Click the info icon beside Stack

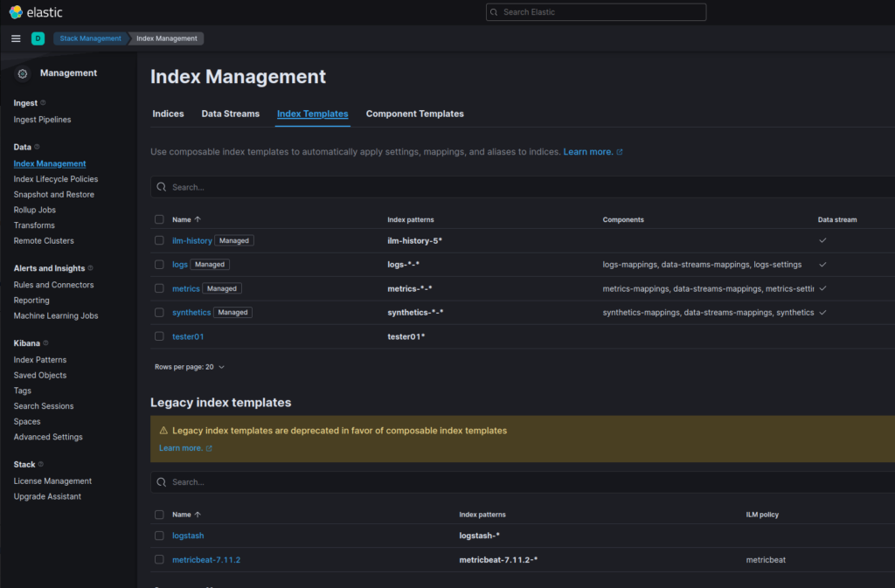point(40,464)
